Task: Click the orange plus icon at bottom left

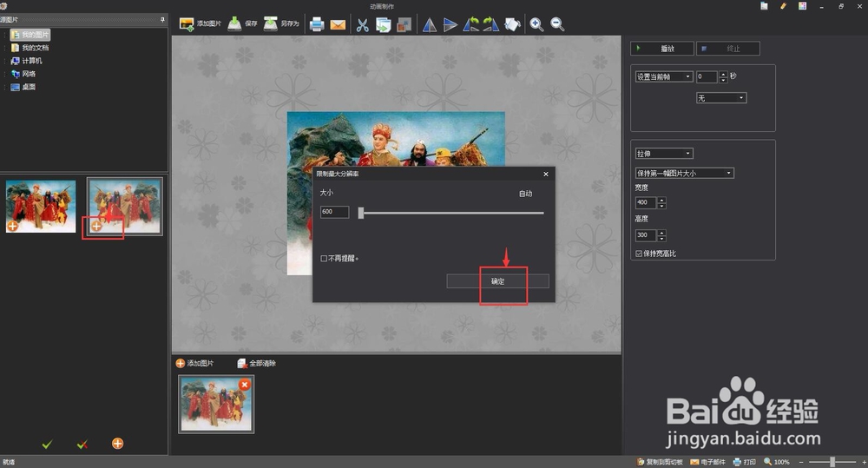Action: (117, 443)
